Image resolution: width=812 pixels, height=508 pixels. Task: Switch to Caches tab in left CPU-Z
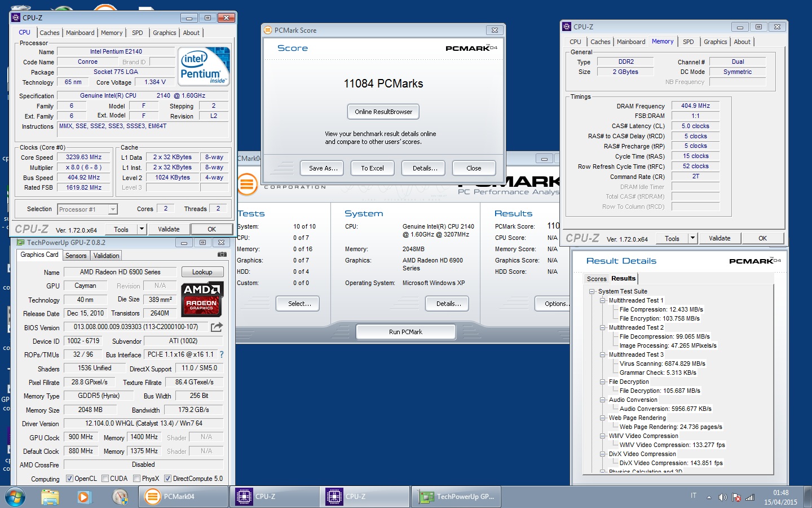pos(50,33)
